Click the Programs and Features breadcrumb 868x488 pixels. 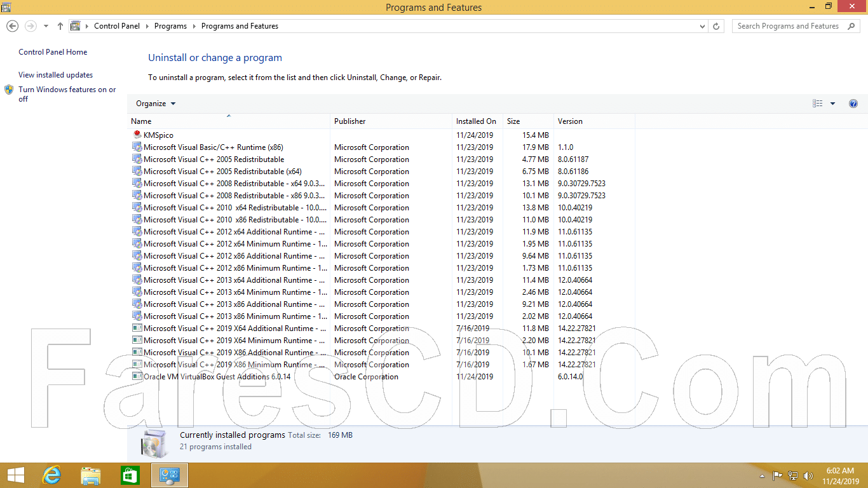pos(240,26)
